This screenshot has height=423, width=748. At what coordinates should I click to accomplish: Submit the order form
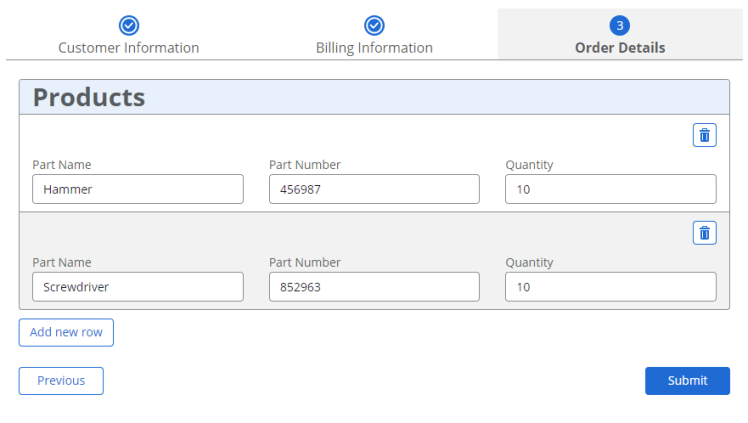tap(687, 381)
